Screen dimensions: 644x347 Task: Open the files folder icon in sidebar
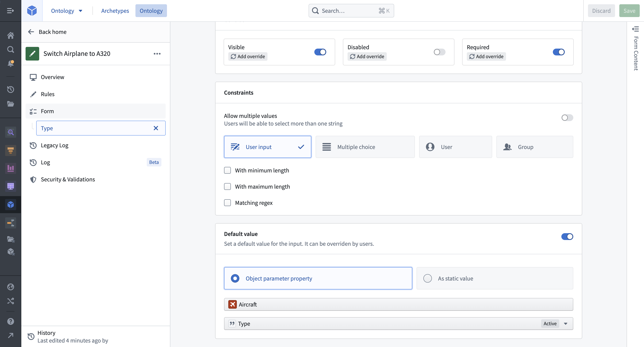(x=10, y=104)
